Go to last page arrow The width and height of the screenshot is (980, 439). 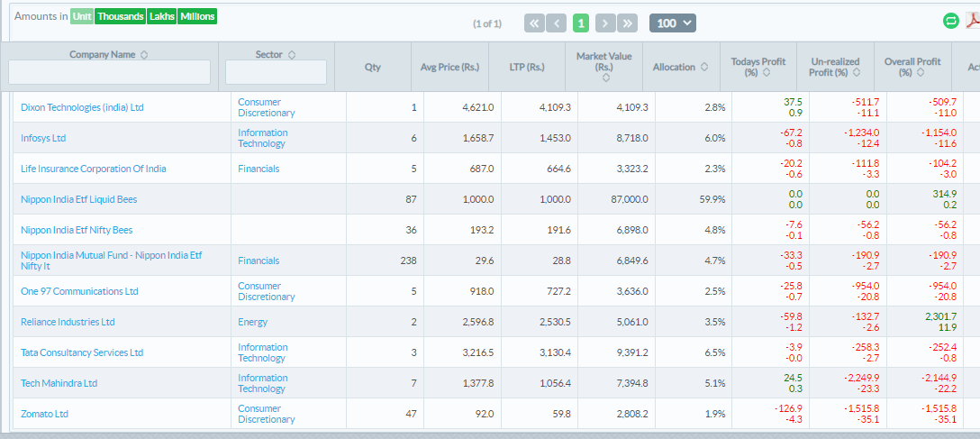tap(628, 23)
